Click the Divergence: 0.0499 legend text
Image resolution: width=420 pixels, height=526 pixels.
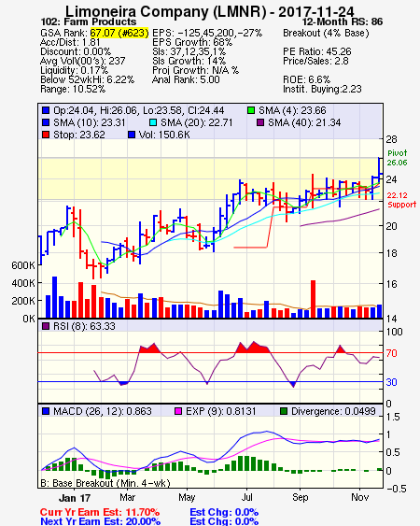click(333, 411)
